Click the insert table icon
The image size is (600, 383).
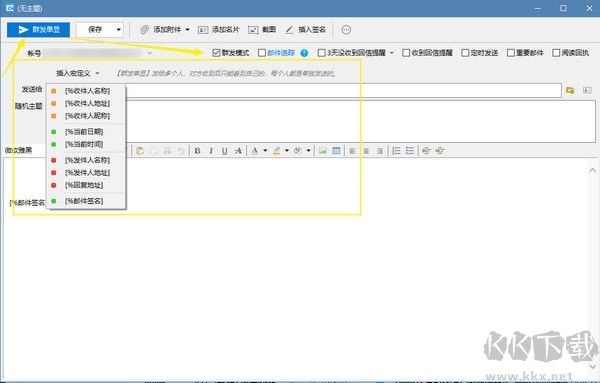pos(336,151)
